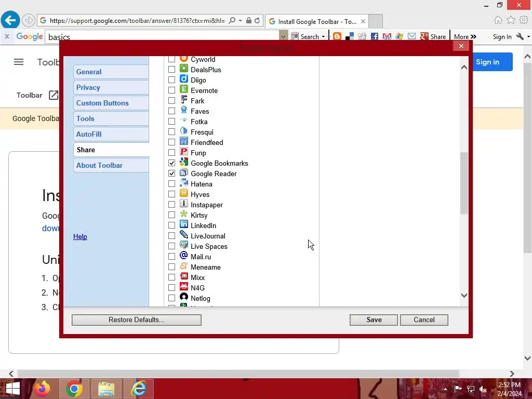This screenshot has height=399, width=532.
Task: Uncheck the Google Reader checkbox
Action: pyautogui.click(x=171, y=174)
